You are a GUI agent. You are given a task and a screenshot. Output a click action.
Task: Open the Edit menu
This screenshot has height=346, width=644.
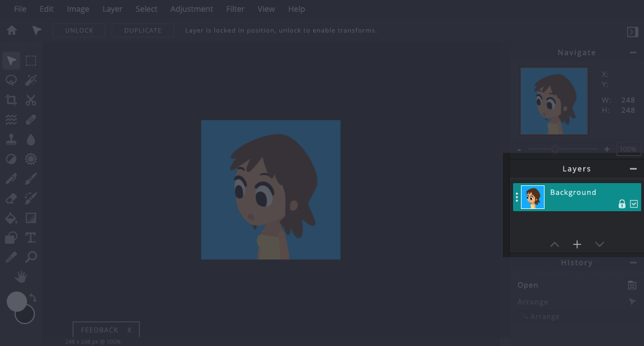(47, 9)
